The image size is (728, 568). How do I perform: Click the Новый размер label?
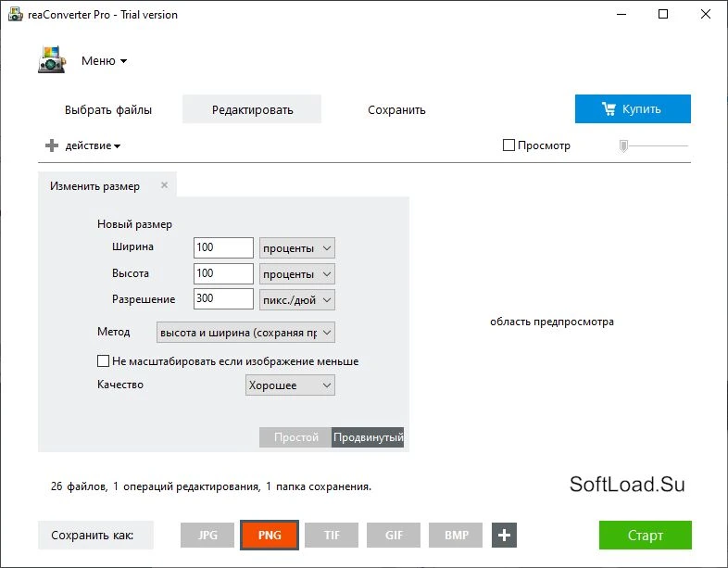pyautogui.click(x=134, y=224)
